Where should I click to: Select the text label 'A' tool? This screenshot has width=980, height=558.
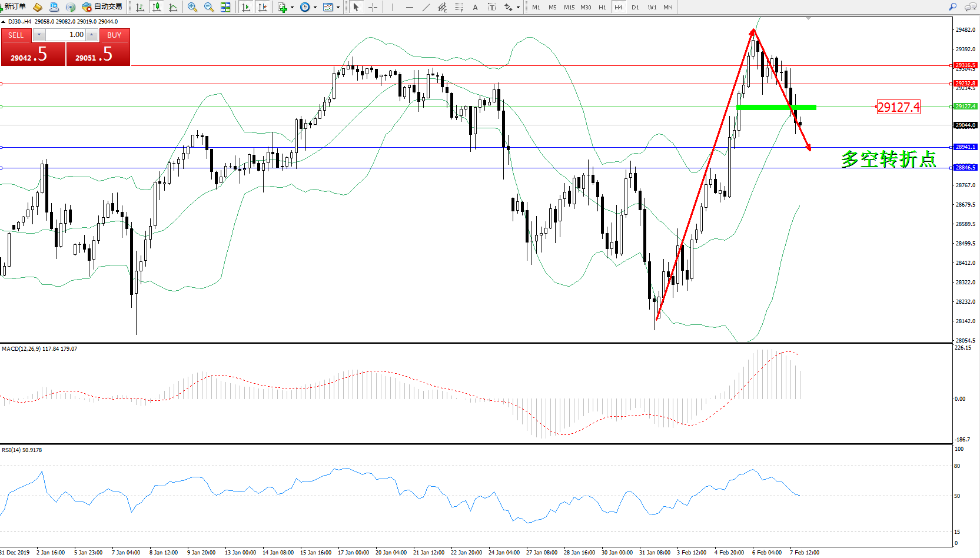coord(475,7)
